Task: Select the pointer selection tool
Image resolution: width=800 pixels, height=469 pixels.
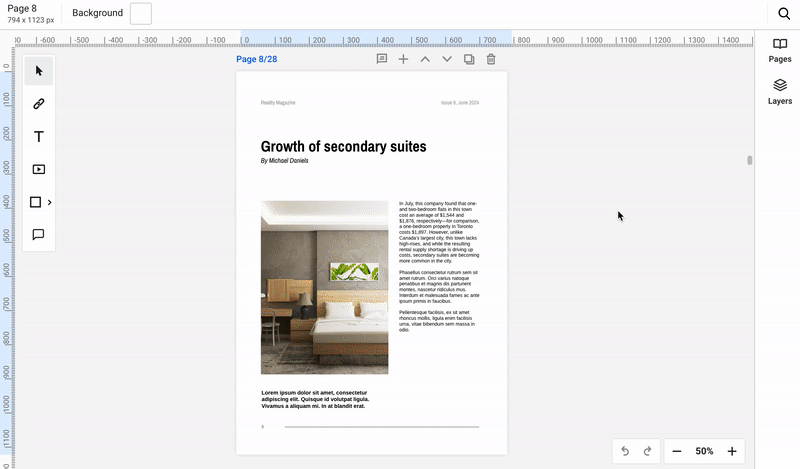Action: [39, 71]
